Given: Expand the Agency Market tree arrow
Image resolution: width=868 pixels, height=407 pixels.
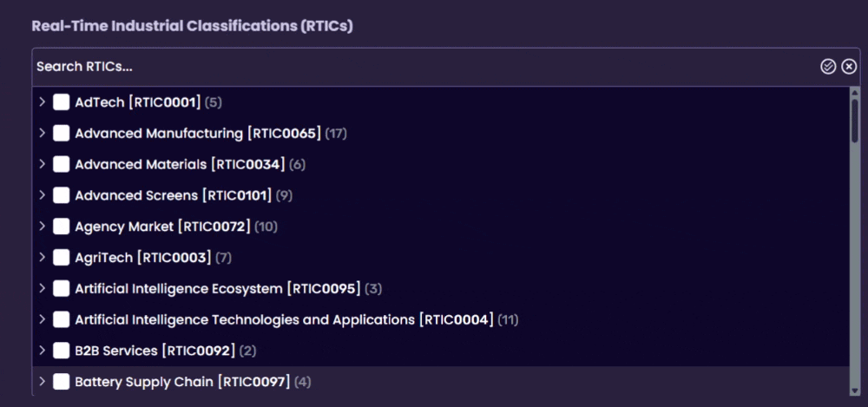Looking at the screenshot, I should pyautogui.click(x=42, y=226).
